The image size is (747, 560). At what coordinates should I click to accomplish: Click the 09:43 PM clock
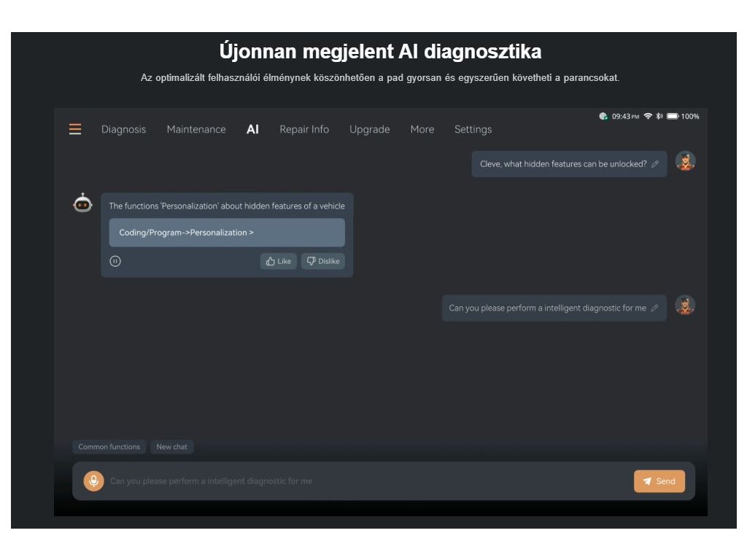tap(625, 116)
